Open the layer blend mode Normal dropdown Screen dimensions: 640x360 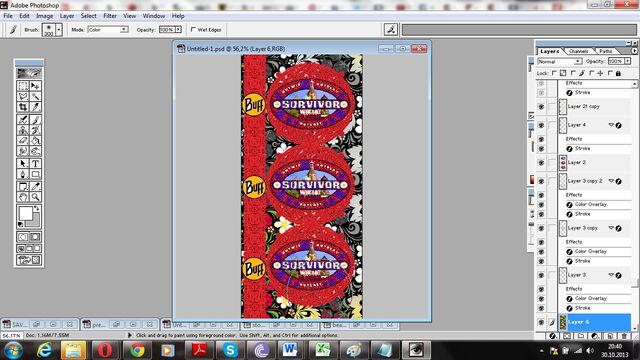tap(560, 61)
